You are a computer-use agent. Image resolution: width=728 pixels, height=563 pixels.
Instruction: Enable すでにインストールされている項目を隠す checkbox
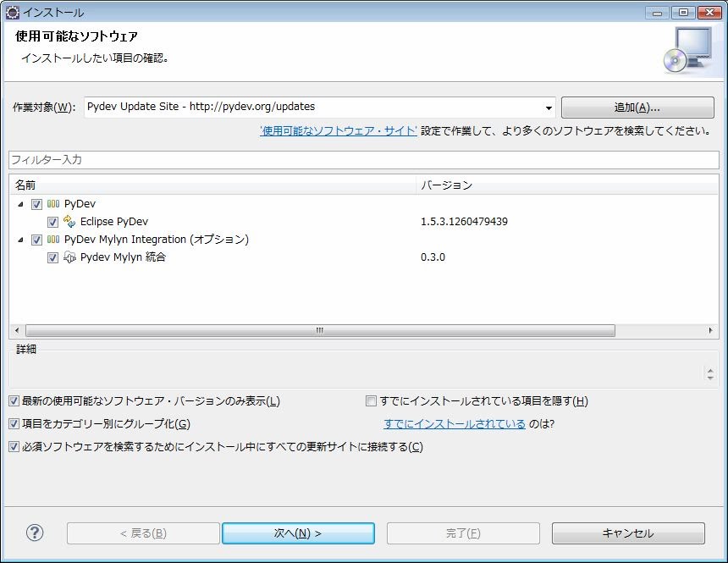click(371, 400)
